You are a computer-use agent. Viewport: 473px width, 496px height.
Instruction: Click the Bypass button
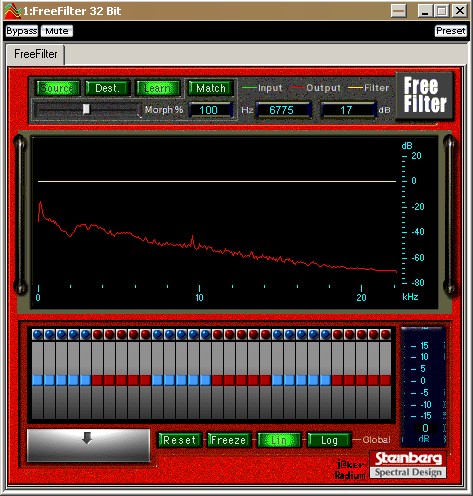[x=22, y=31]
